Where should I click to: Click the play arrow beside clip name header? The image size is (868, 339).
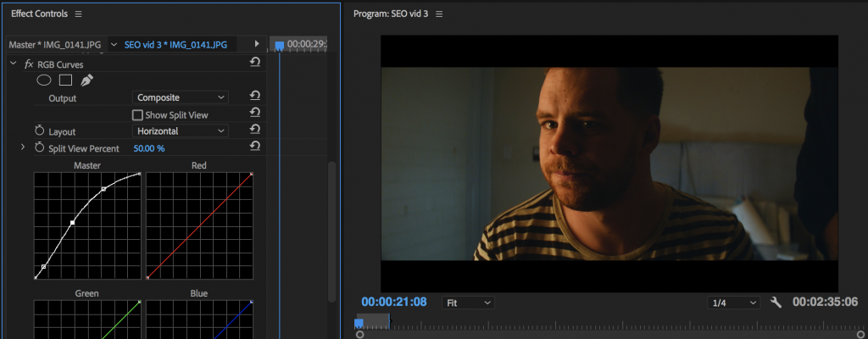coord(257,44)
